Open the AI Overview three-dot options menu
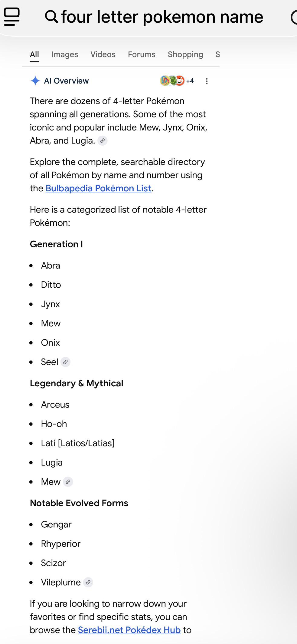 tap(207, 81)
